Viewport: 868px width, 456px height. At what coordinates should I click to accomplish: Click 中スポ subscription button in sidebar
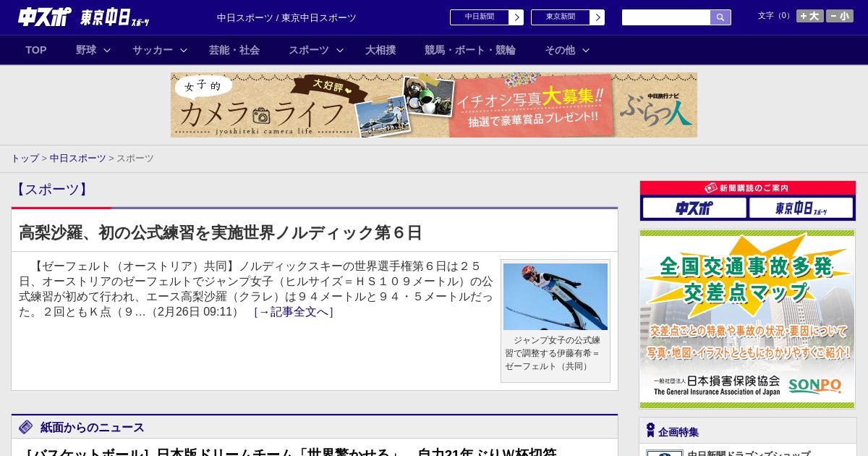point(694,208)
